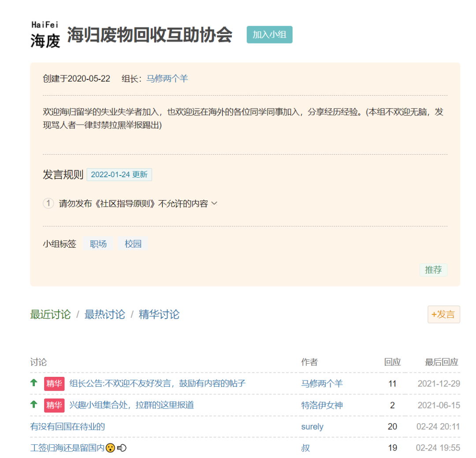
Task: Click the green pinned arrow beside 兴趣小组集合处 post
Action: (34, 404)
